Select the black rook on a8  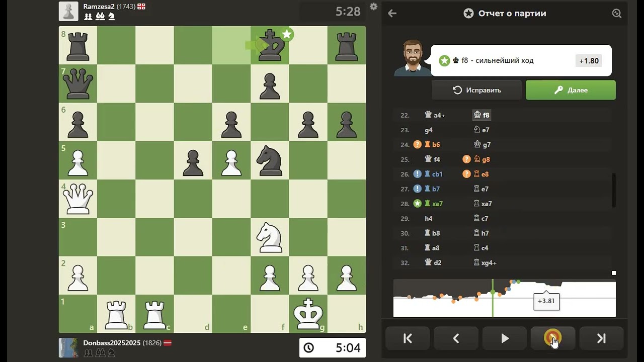(x=78, y=45)
